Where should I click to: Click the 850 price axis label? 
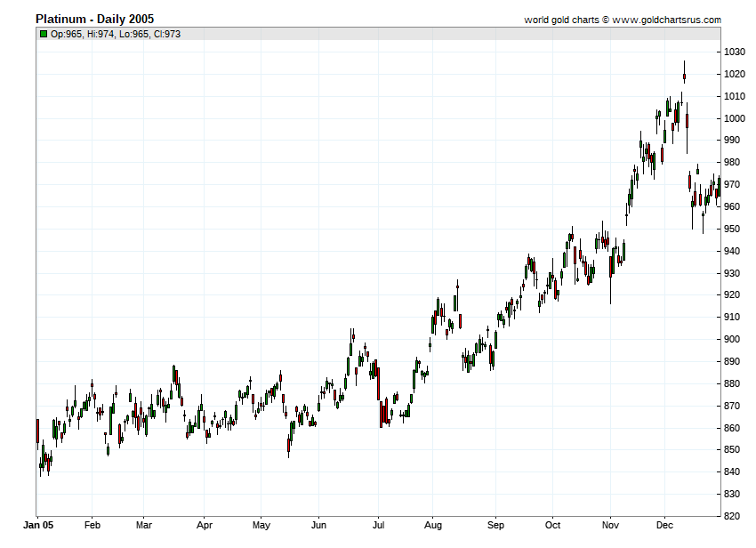coord(732,450)
